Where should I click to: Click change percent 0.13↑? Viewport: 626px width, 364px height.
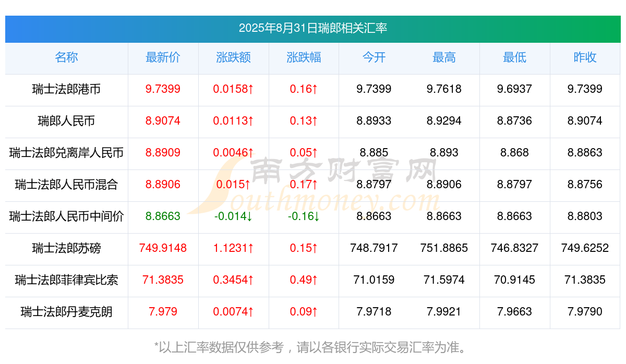(x=304, y=121)
